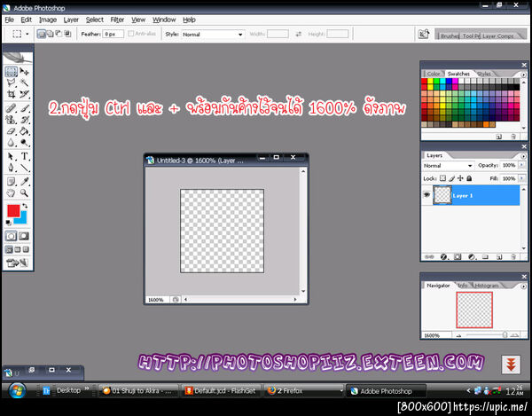The width and height of the screenshot is (532, 416).
Task: Select the Slice tool
Action: (24, 94)
